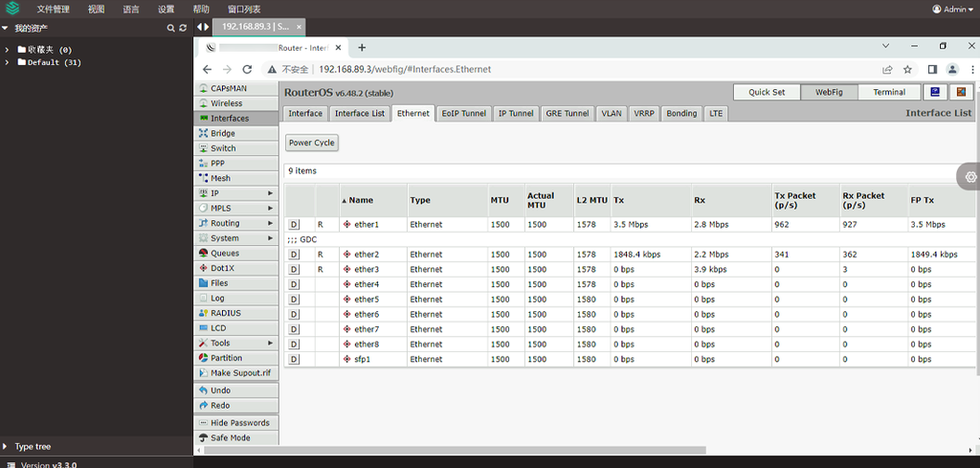Open Quick Set
The height and width of the screenshot is (468, 980).
pyautogui.click(x=767, y=92)
